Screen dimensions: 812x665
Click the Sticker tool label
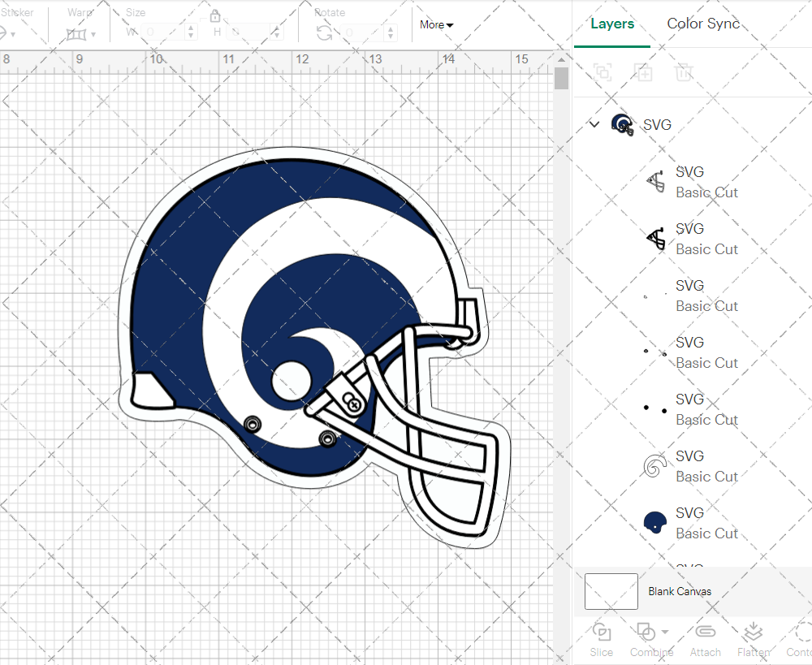tap(17, 12)
